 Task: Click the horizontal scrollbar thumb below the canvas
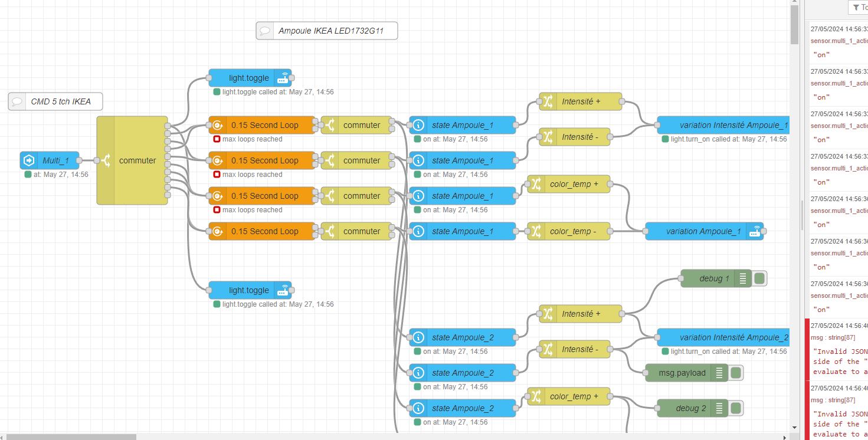71,437
